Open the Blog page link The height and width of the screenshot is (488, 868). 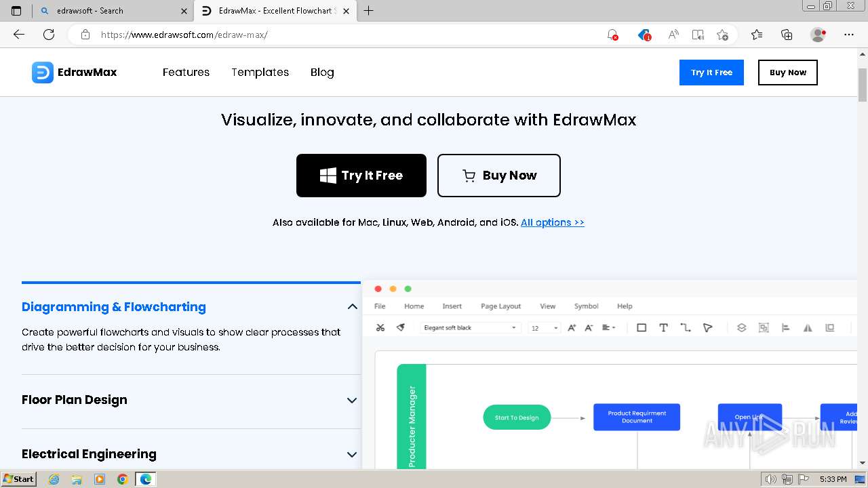322,73
